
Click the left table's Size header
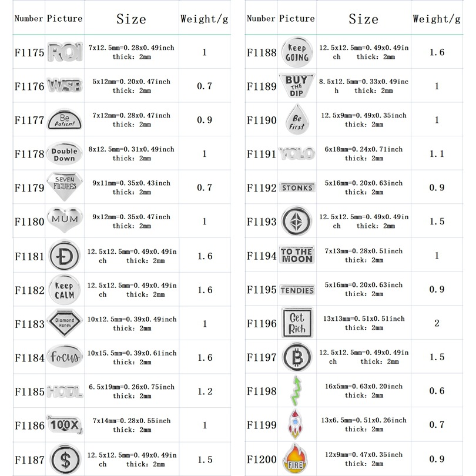pos(131,19)
